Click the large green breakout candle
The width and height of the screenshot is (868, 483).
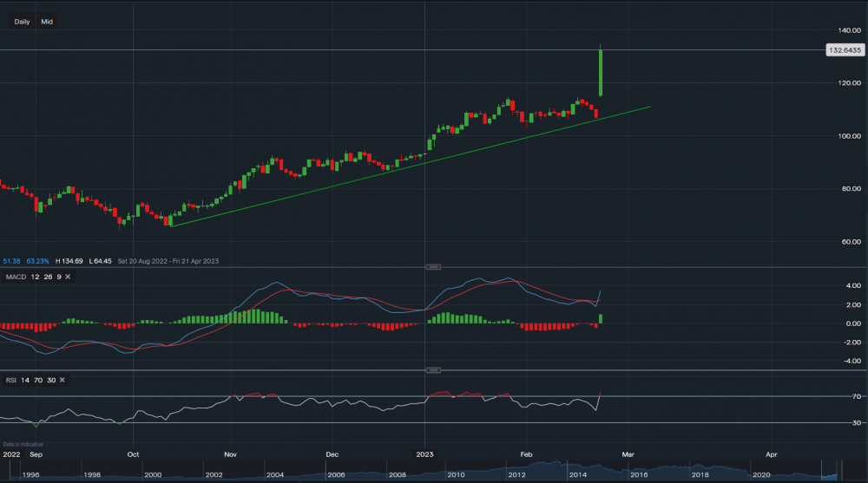[x=601, y=74]
